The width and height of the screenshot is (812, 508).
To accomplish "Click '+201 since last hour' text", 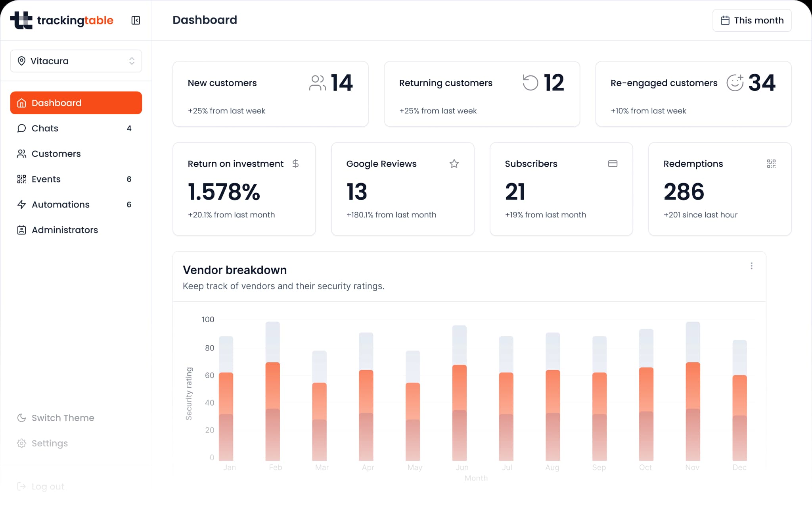I will [701, 215].
